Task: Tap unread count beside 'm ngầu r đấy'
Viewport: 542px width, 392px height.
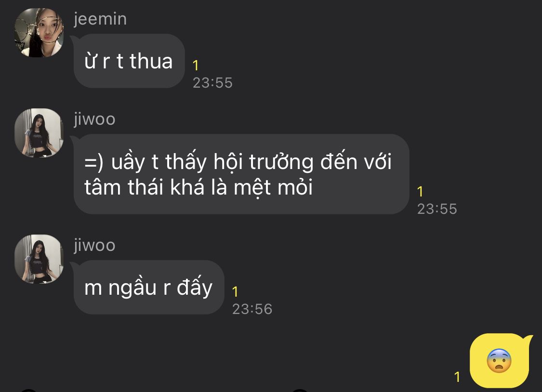Action: [x=235, y=292]
